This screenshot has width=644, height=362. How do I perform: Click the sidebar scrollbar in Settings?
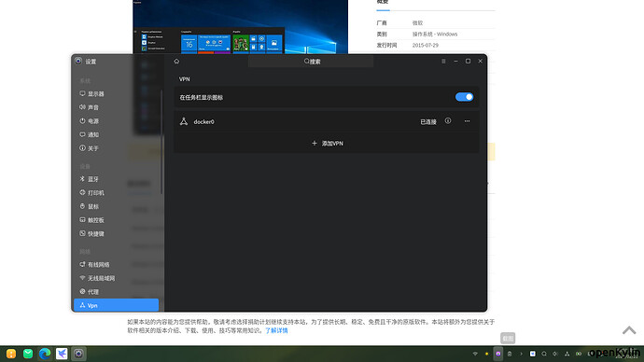tap(161, 142)
